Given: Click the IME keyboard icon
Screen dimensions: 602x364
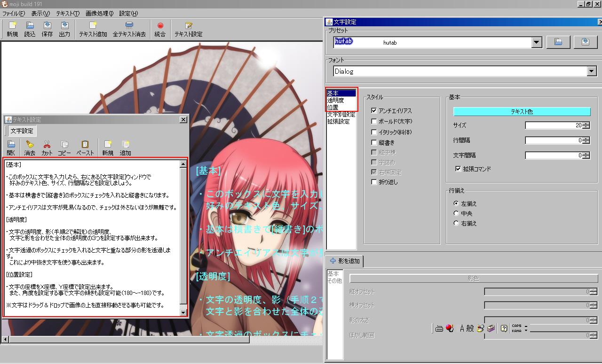Looking at the screenshot, I should click(x=439, y=328).
